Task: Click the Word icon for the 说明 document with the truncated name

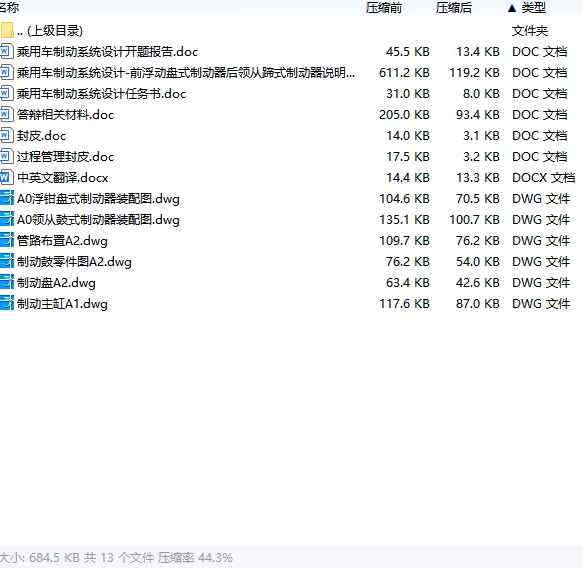Action: 7,72
